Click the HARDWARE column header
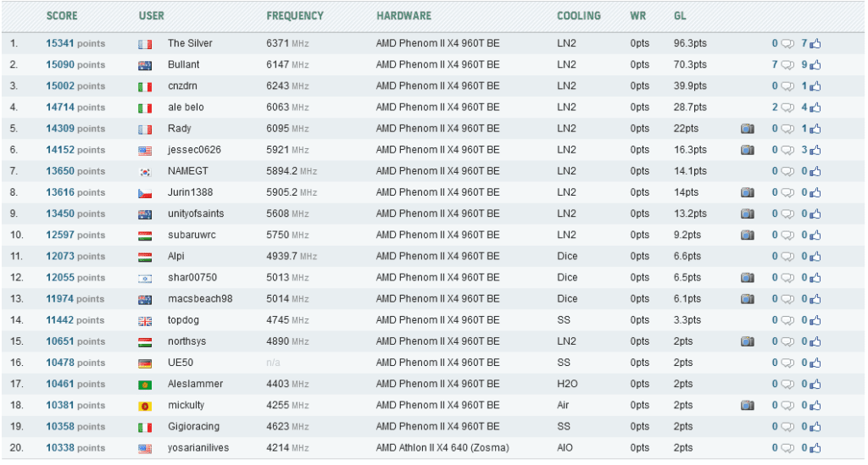Screen dimensions: 868x465 click(x=403, y=15)
